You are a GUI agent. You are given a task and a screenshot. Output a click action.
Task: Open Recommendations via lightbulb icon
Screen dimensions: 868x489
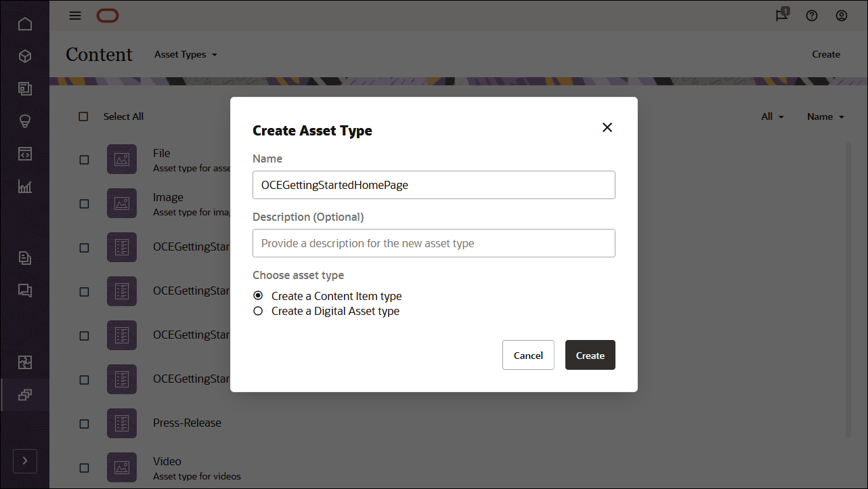pos(25,121)
